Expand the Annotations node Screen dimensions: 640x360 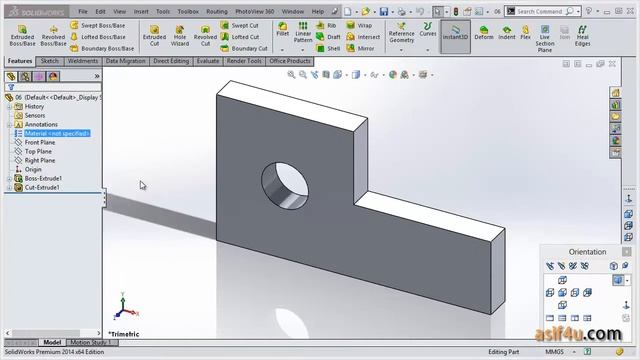pos(9,124)
